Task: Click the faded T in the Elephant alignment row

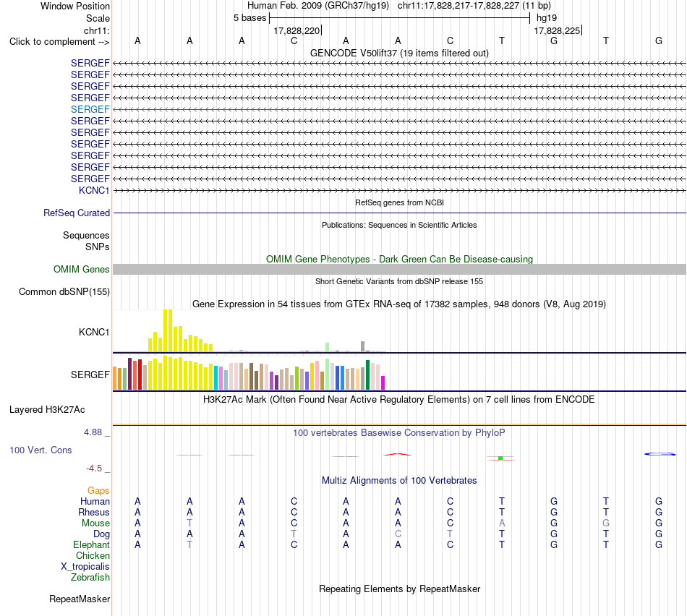Action: [x=189, y=544]
